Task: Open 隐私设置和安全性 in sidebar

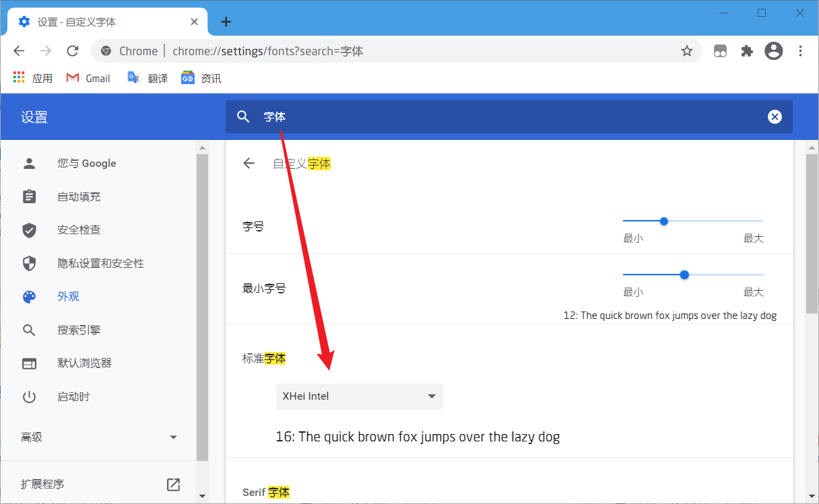Action: 100,263
